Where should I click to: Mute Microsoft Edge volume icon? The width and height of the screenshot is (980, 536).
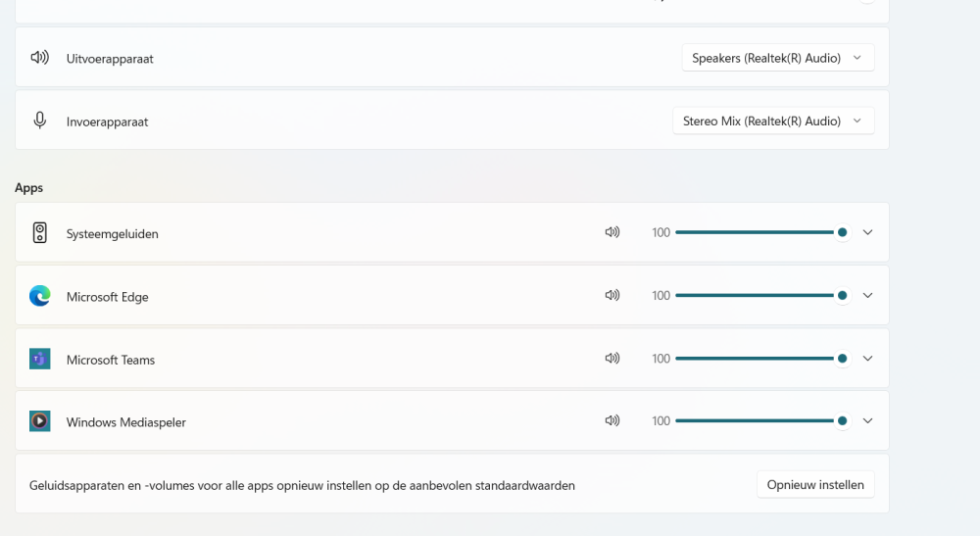(612, 295)
